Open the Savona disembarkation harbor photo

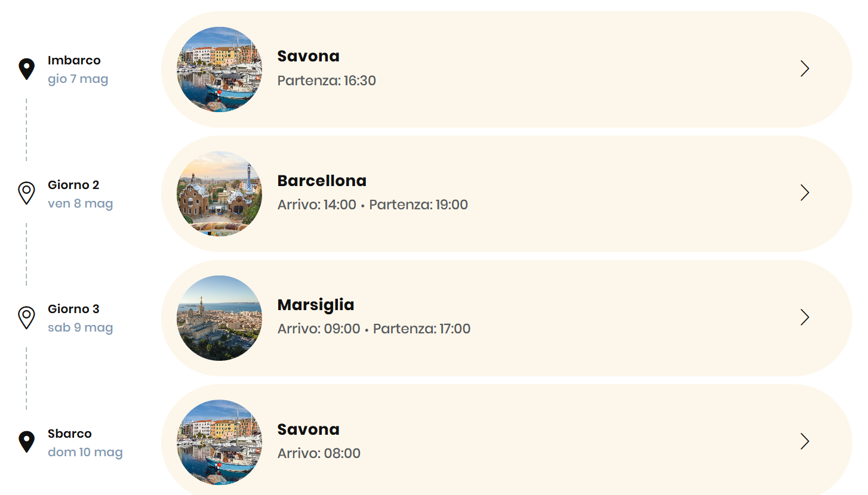tap(220, 442)
